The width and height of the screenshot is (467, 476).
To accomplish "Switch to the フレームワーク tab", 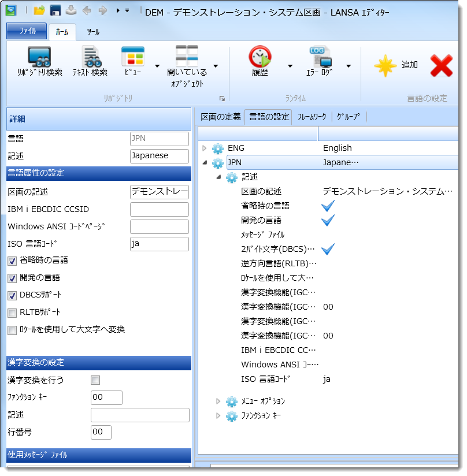I will coord(312,117).
